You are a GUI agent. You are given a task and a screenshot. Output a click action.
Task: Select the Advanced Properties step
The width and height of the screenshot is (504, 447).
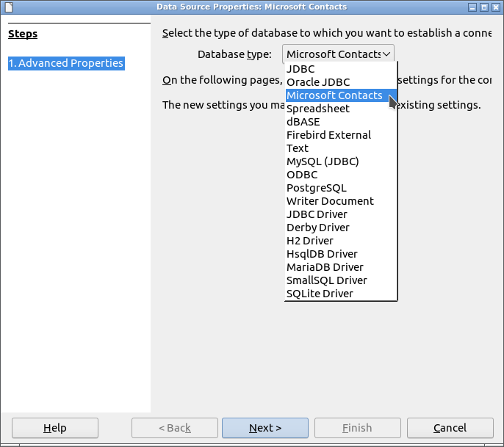point(66,63)
